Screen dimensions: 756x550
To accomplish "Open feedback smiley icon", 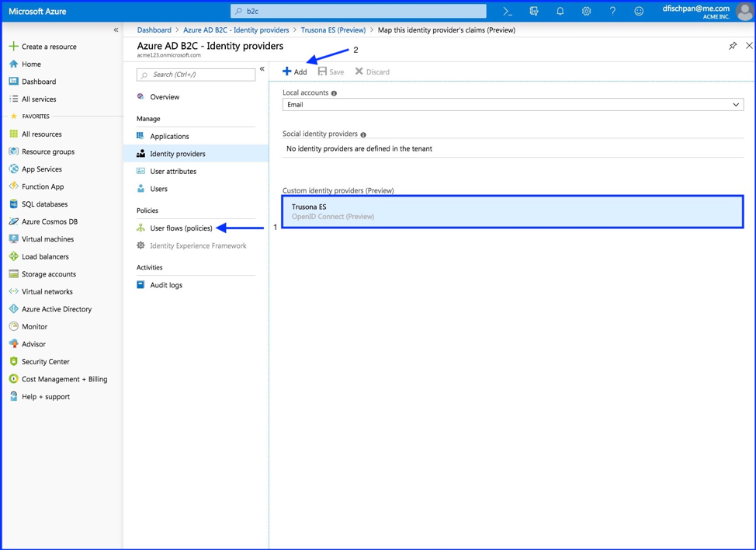I will tap(639, 11).
